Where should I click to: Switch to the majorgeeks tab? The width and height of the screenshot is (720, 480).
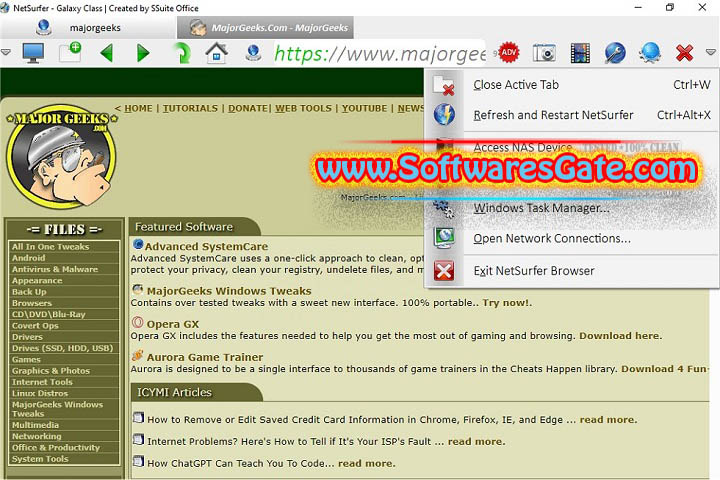[89, 28]
